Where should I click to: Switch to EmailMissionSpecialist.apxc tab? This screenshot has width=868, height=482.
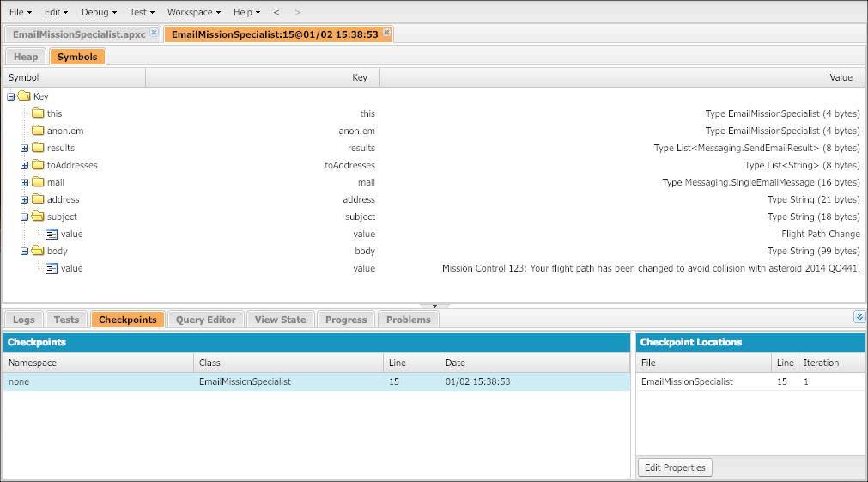pos(79,34)
